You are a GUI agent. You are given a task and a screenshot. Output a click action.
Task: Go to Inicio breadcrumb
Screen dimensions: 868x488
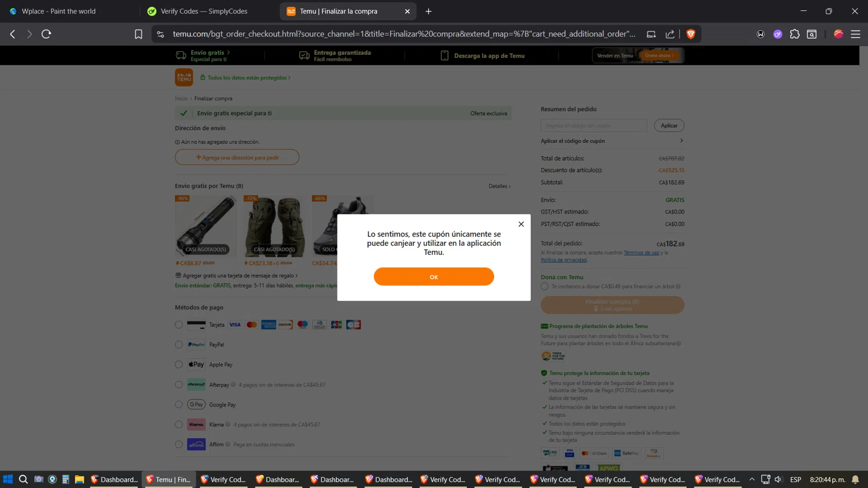(181, 98)
